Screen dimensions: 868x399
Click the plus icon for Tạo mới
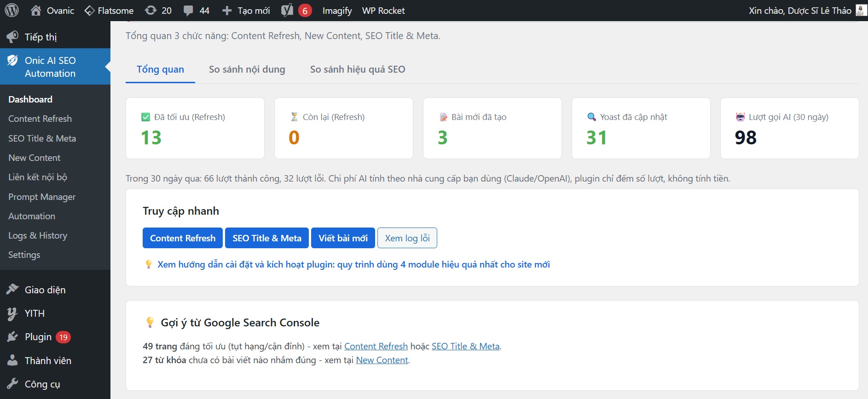[x=227, y=11]
